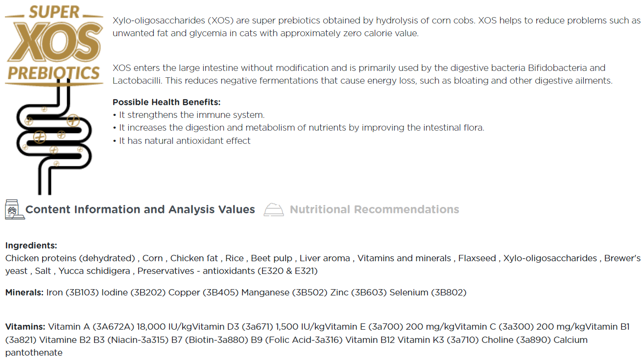This screenshot has width=644, height=362.
Task: Click Chicken proteins (dehydrated) ingredient text
Action: point(70,258)
